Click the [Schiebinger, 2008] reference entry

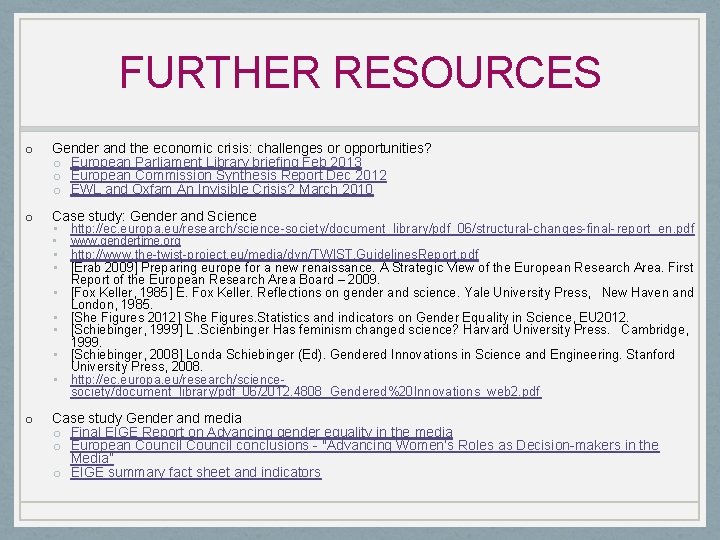point(373,360)
